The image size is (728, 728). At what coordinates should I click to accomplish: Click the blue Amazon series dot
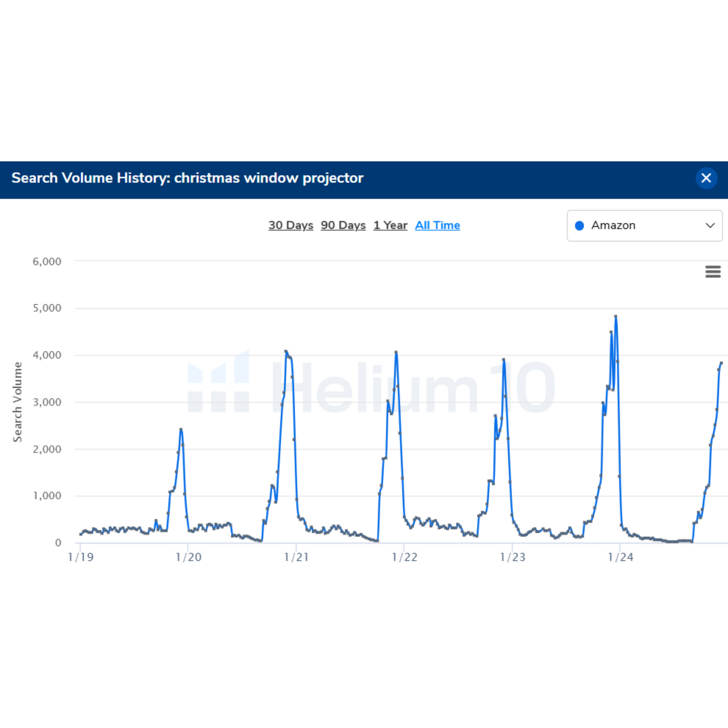tap(579, 226)
